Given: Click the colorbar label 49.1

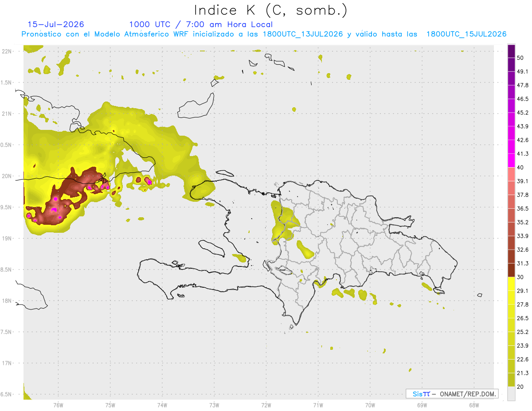Looking at the screenshot, I should (523, 71).
